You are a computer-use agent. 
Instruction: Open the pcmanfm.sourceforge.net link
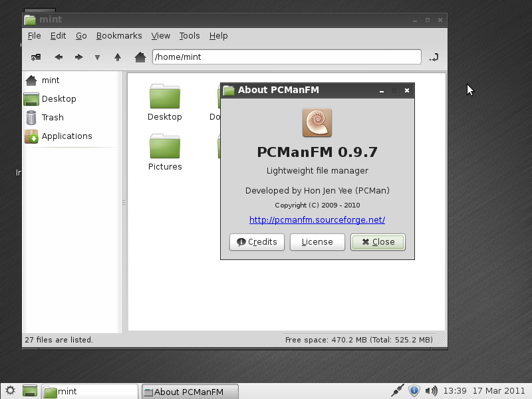[317, 219]
